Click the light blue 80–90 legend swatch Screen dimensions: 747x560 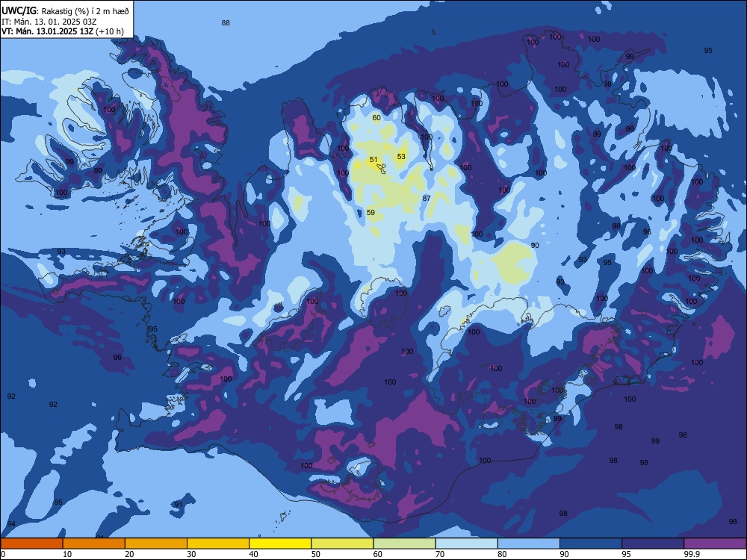click(x=529, y=544)
